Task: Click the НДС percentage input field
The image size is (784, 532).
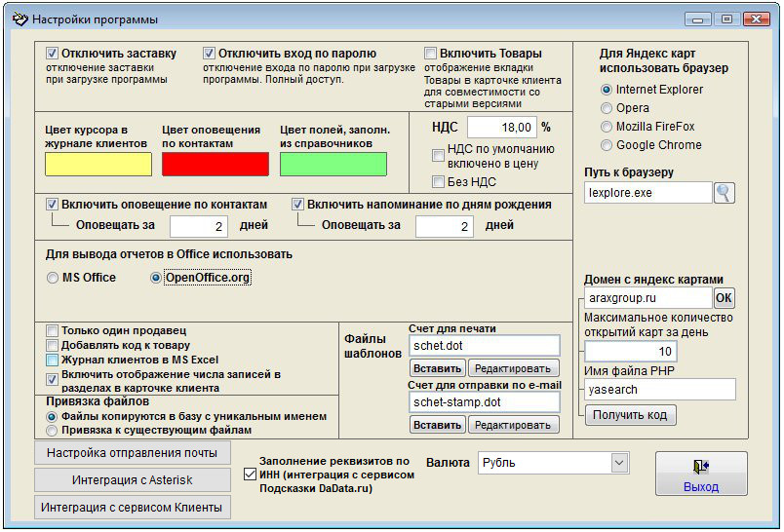Action: pyautogui.click(x=502, y=128)
